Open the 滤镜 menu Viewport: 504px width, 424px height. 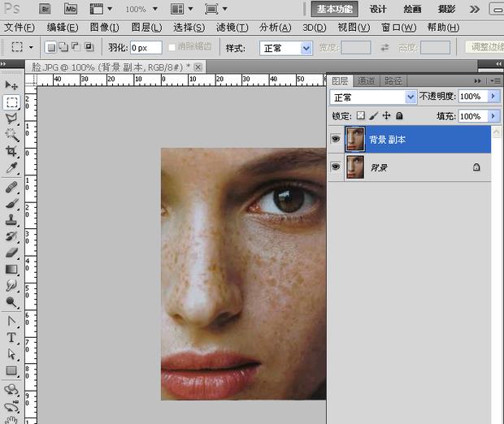point(231,28)
